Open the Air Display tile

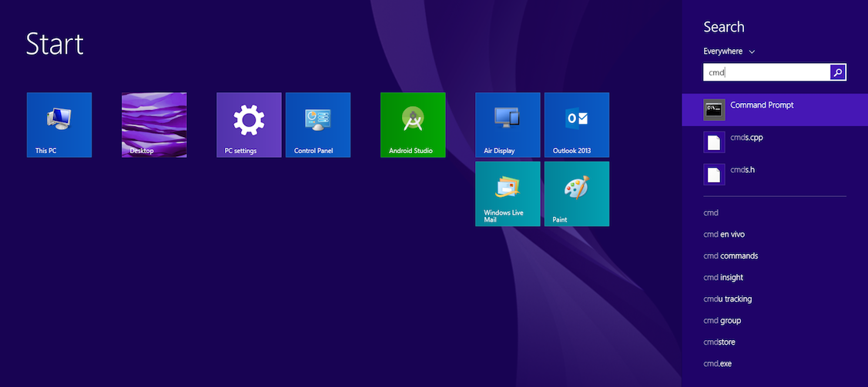(x=508, y=125)
